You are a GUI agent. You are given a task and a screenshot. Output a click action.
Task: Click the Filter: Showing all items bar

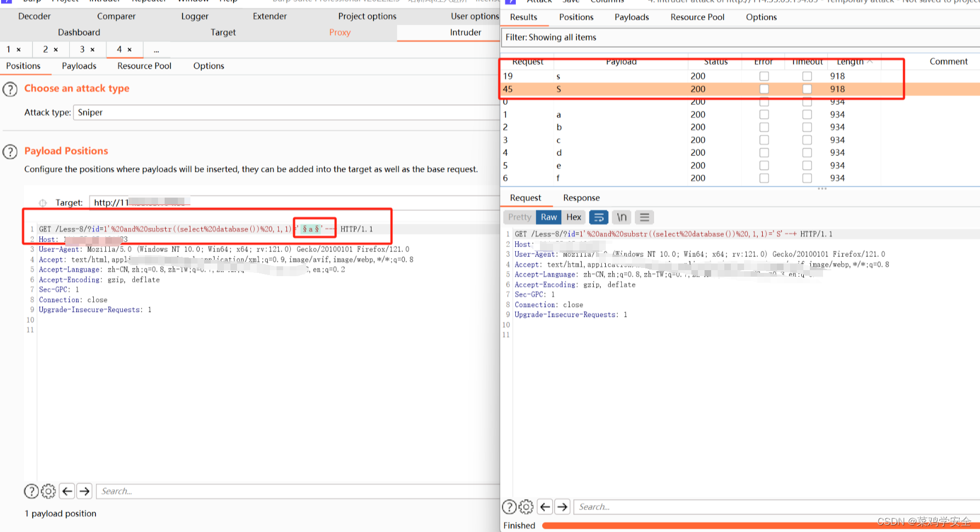click(740, 37)
